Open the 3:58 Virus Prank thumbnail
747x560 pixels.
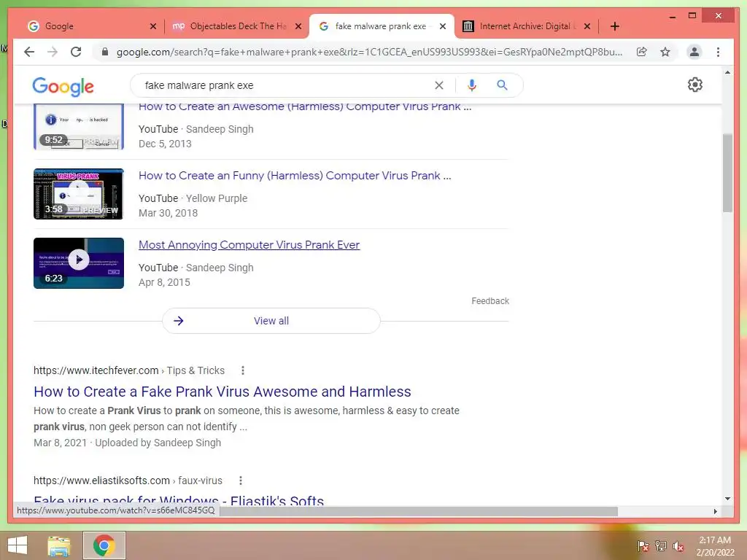[79, 194]
